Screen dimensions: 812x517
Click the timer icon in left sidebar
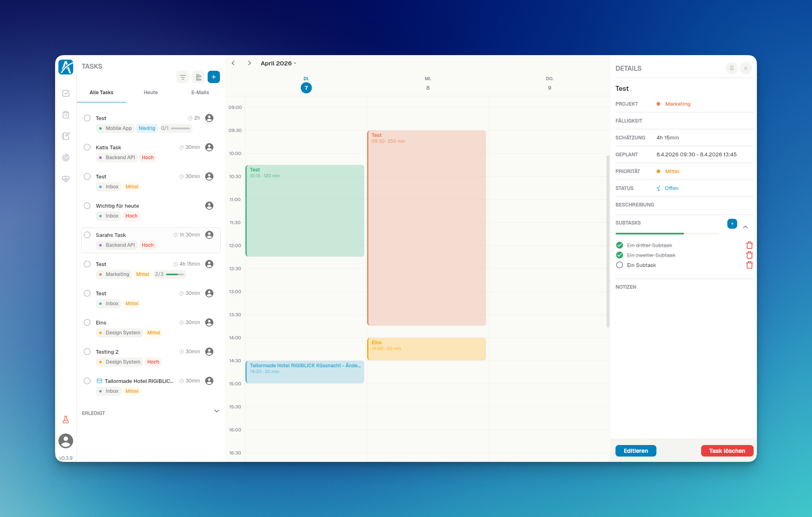tap(66, 158)
